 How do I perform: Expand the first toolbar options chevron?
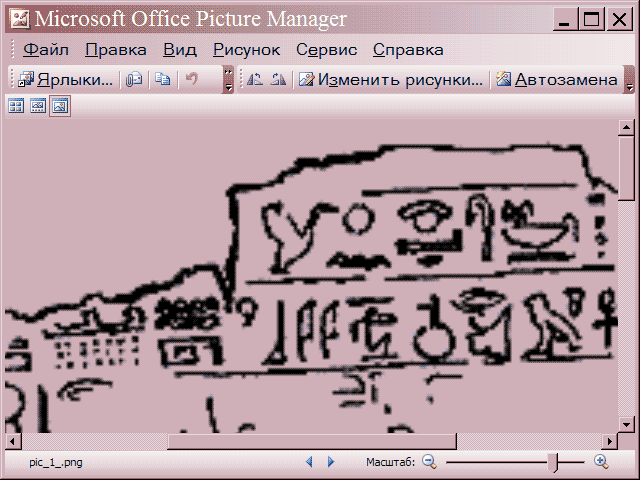[x=229, y=80]
